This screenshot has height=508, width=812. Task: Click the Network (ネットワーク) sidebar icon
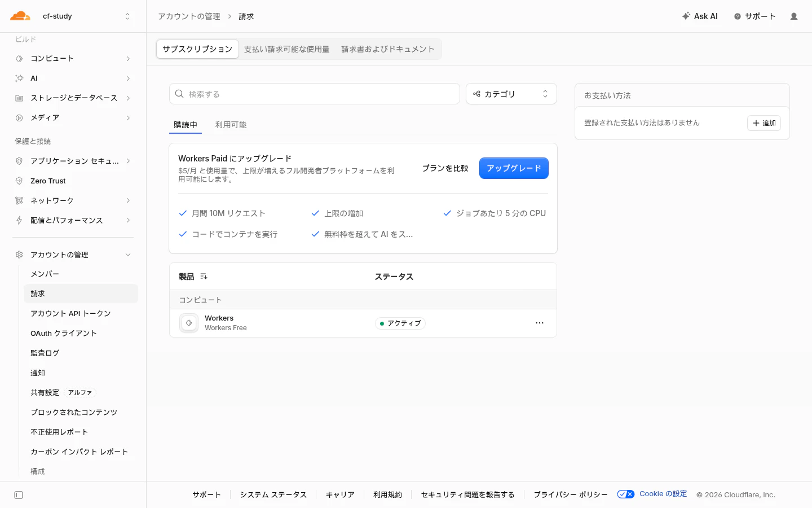click(x=19, y=200)
